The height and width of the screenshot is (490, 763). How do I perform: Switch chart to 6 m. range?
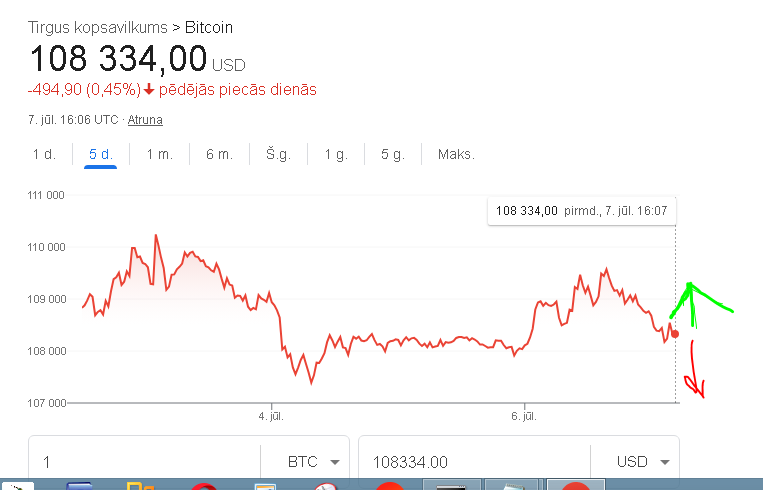(219, 154)
